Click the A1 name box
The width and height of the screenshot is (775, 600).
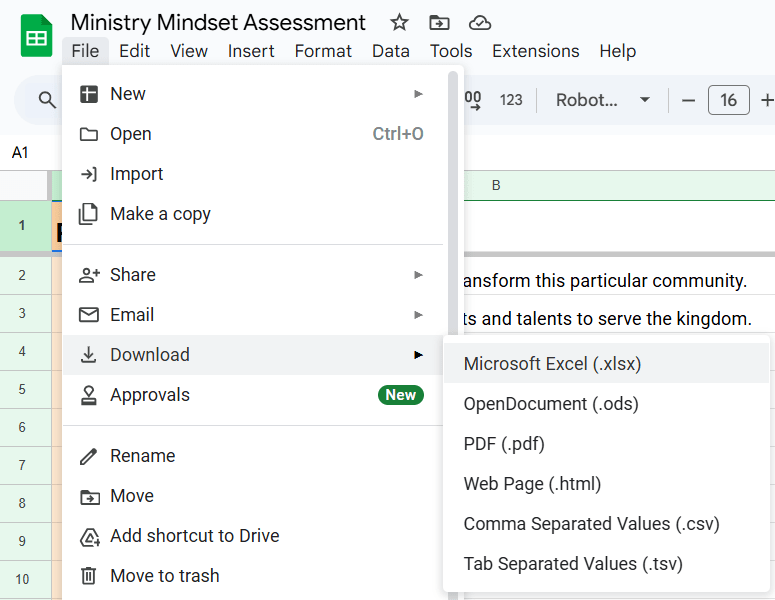[x=21, y=153]
